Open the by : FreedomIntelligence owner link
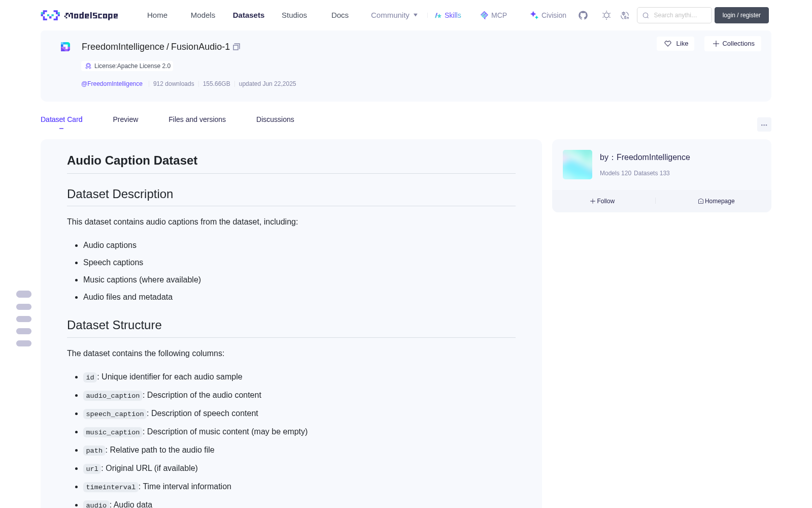Image resolution: width=812 pixels, height=508 pixels. 645,157
